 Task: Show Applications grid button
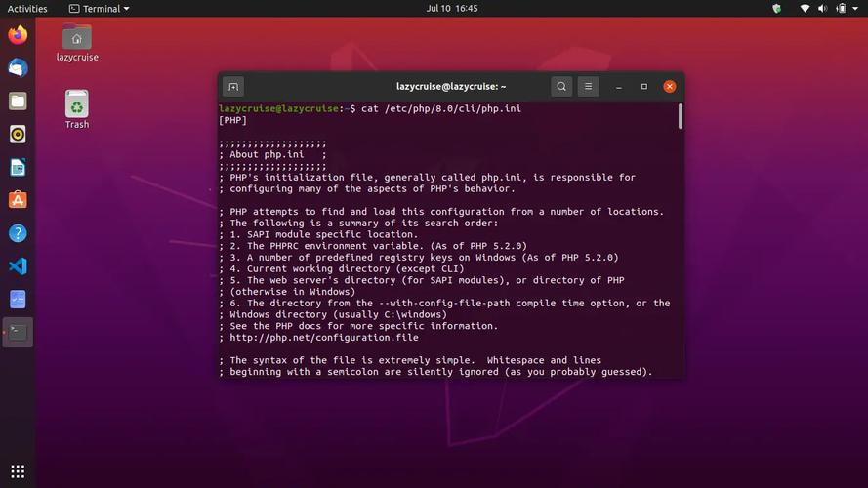tap(18, 471)
